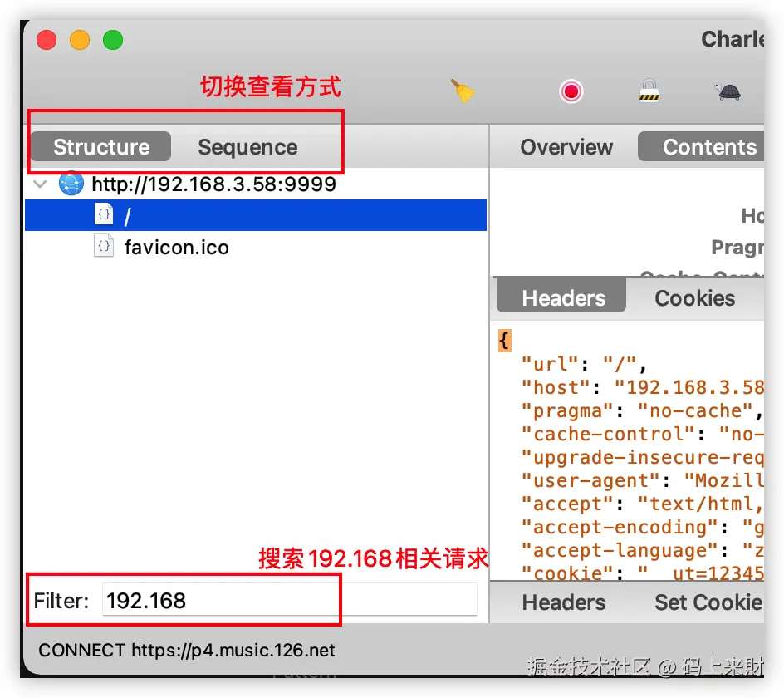
Task: Click the Filter input field containing 192.168
Action: tap(220, 598)
